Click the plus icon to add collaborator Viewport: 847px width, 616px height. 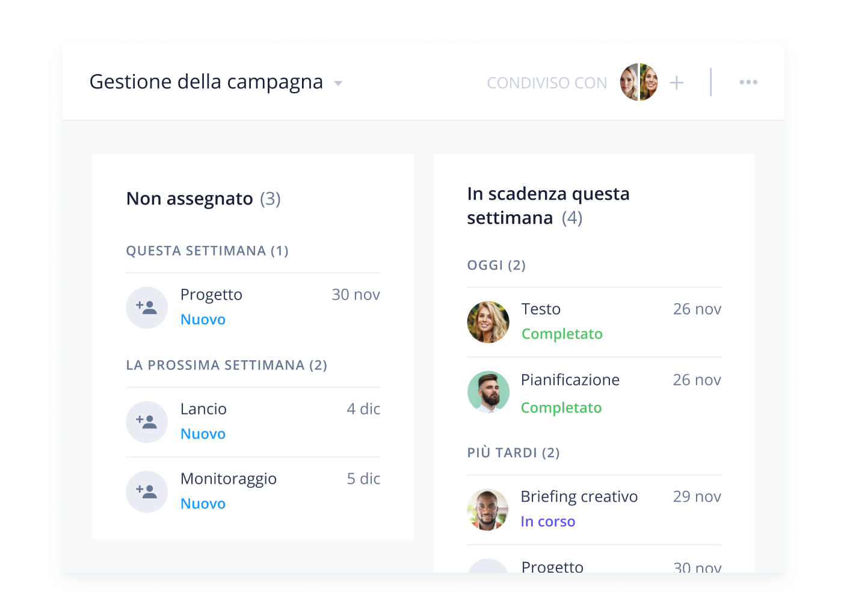(676, 82)
